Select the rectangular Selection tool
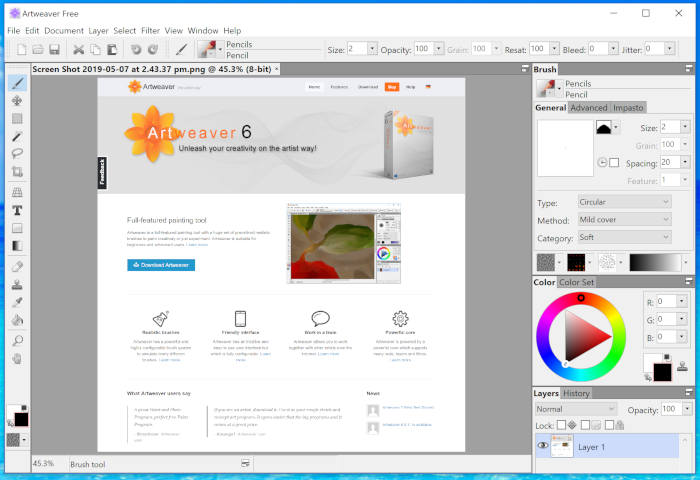This screenshot has height=480, width=700. (x=17, y=118)
